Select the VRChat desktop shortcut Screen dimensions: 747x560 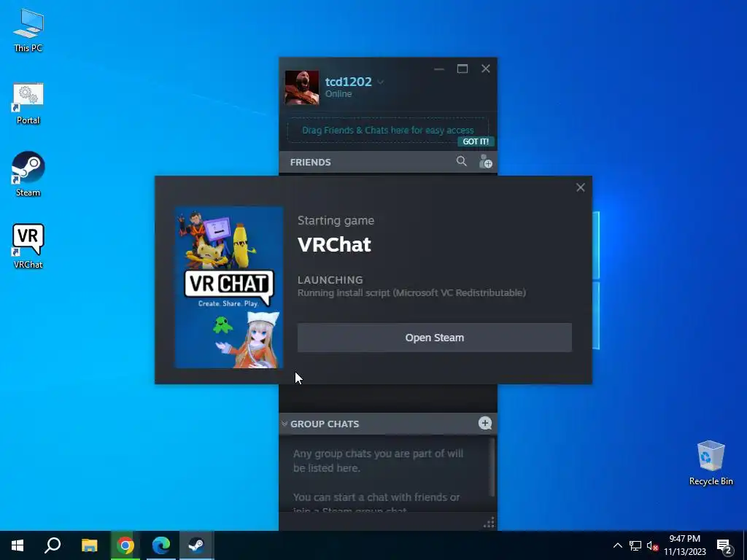pyautogui.click(x=28, y=246)
